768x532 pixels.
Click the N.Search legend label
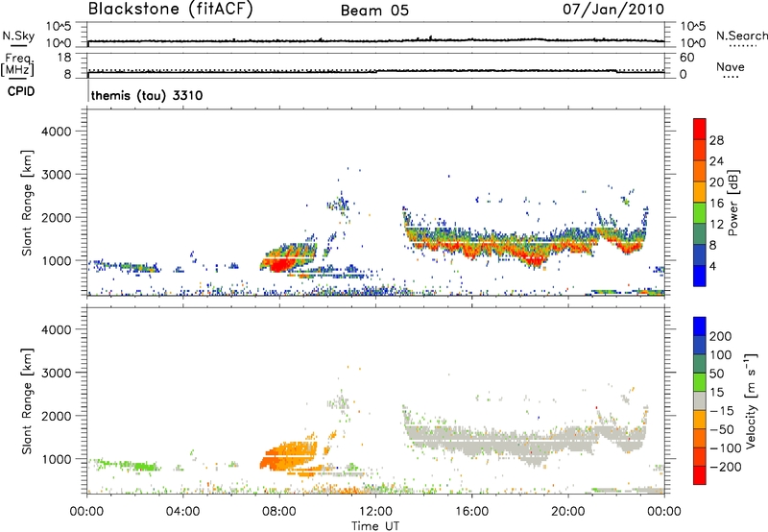point(741,36)
